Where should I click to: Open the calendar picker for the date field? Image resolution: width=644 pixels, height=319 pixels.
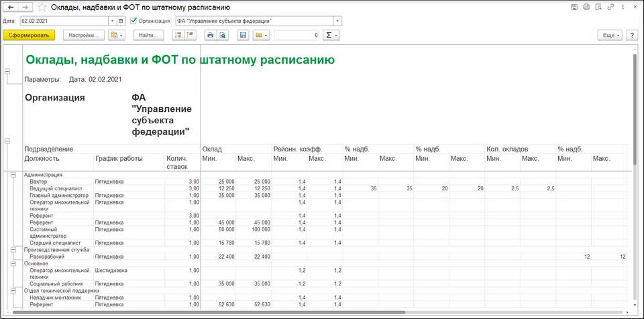pos(121,21)
